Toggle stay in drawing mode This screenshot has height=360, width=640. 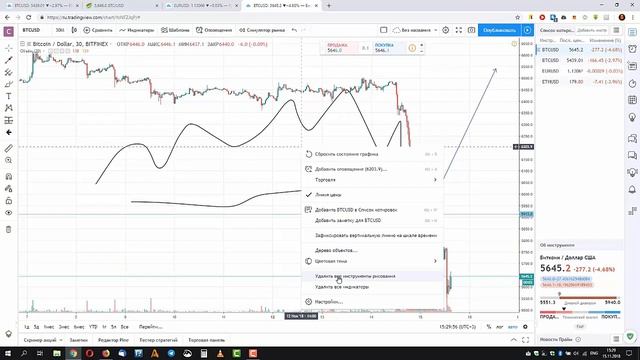point(9,189)
